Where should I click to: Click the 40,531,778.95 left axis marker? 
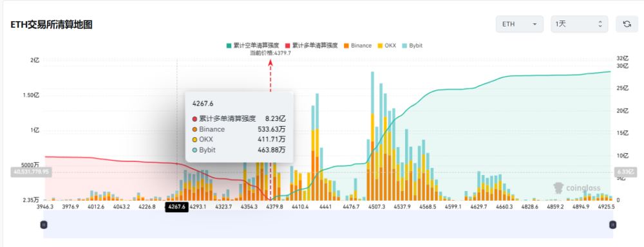point(31,172)
